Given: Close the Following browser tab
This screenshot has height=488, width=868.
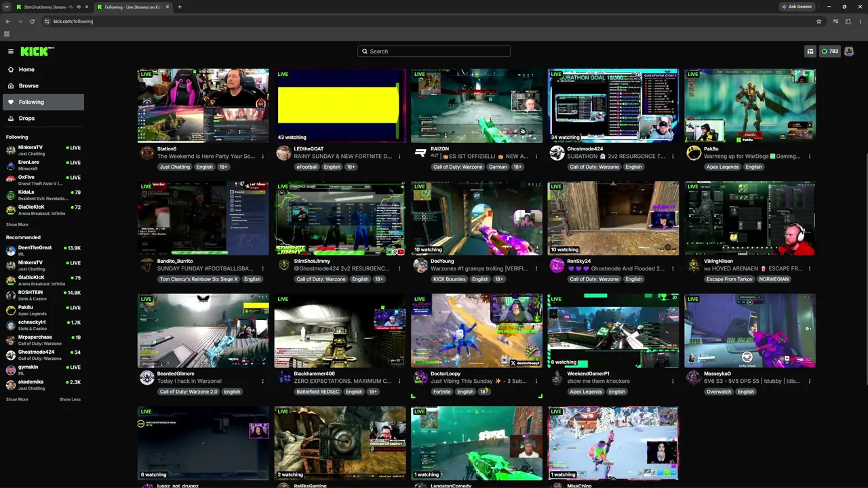Looking at the screenshot, I should point(167,7).
